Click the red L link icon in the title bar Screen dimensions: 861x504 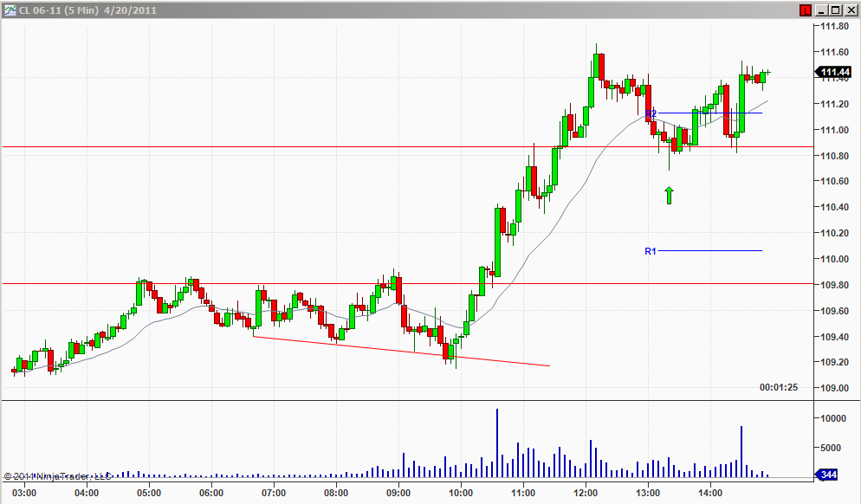point(806,10)
